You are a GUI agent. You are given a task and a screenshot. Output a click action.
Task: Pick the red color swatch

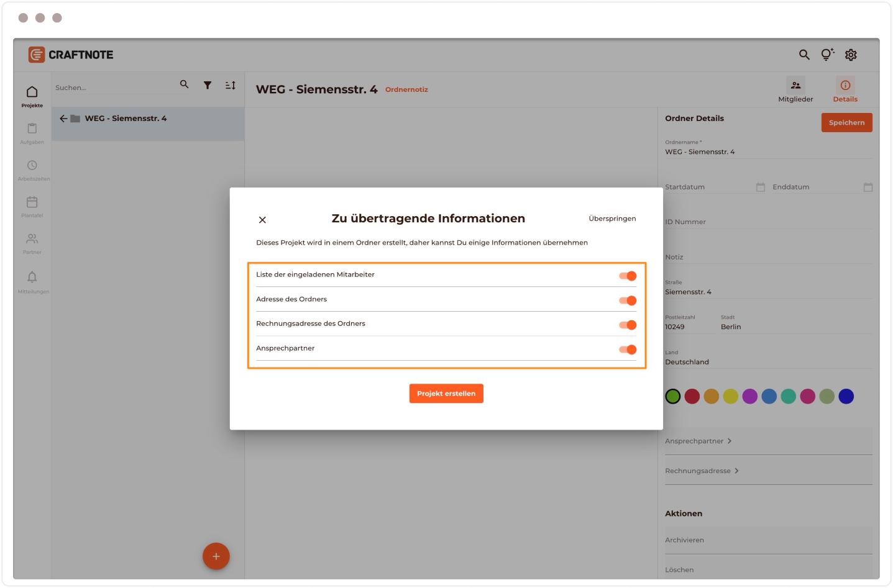[692, 396]
